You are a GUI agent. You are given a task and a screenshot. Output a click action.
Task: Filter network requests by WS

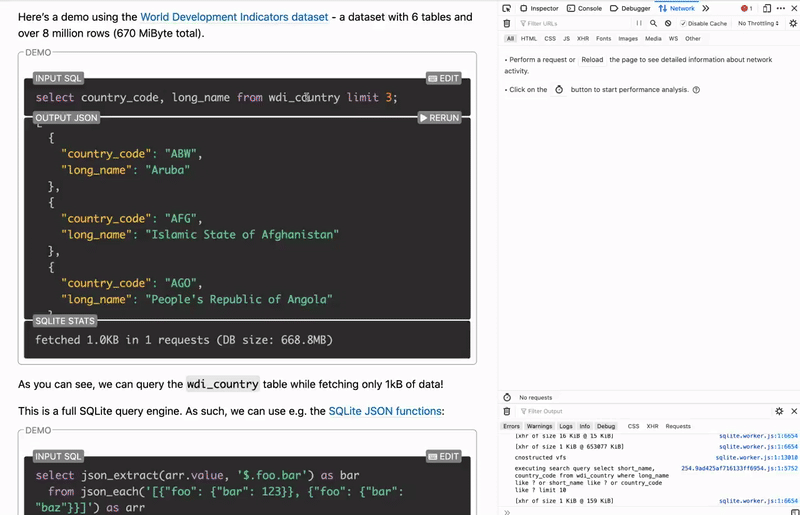point(673,39)
